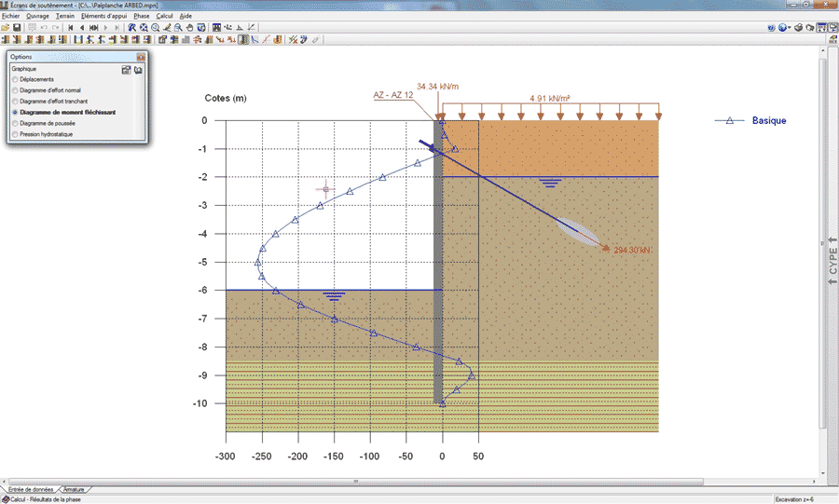Click the 294.30 kN anchor force label

point(632,250)
